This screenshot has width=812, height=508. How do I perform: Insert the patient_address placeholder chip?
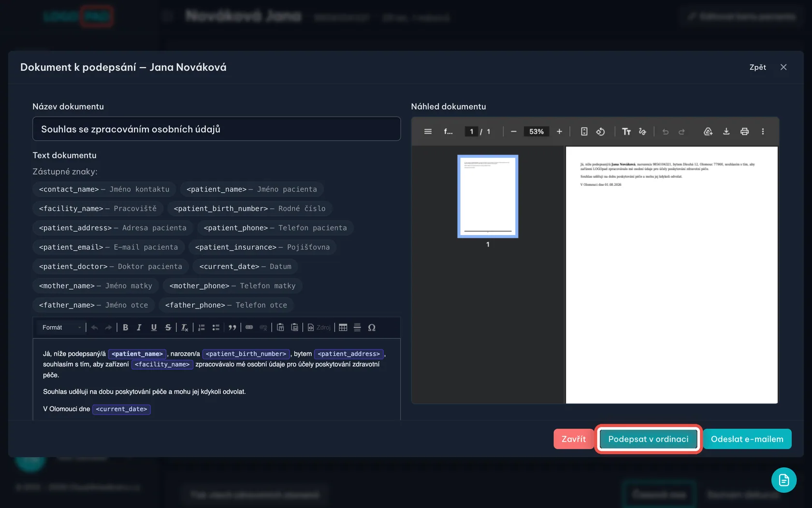point(113,228)
